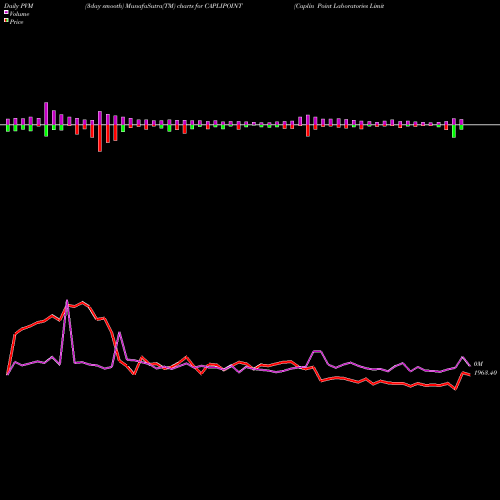Click the '(3day smooth) MunafaSutra(TM) charts for CAPLIPOINT' text
Viewport: 500px width, 500px height.
[164, 6]
